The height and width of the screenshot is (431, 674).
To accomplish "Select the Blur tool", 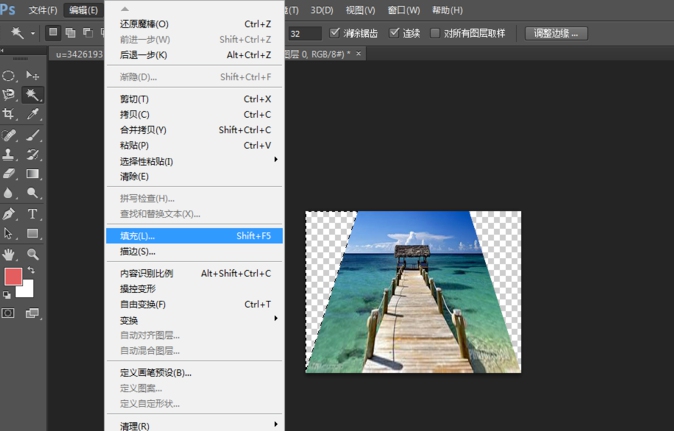I will click(8, 193).
